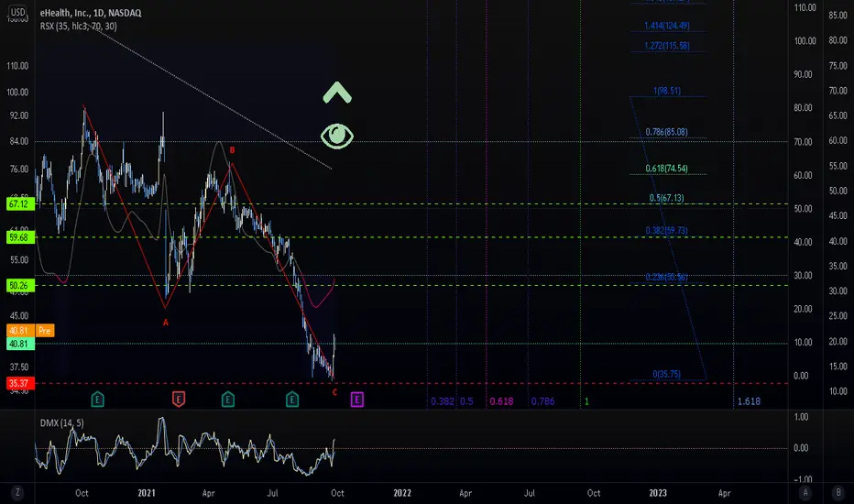Open the USD currency selector

tap(17, 12)
